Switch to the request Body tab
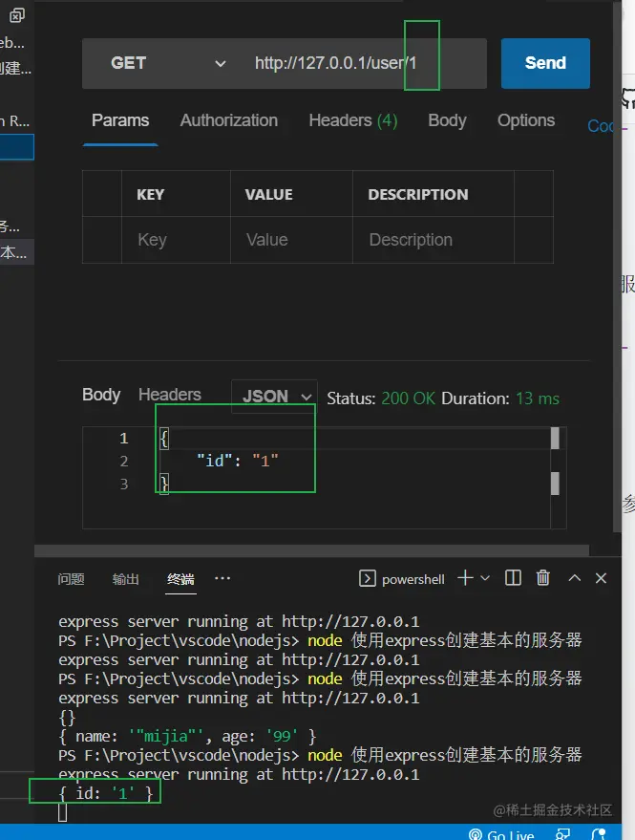 (447, 120)
